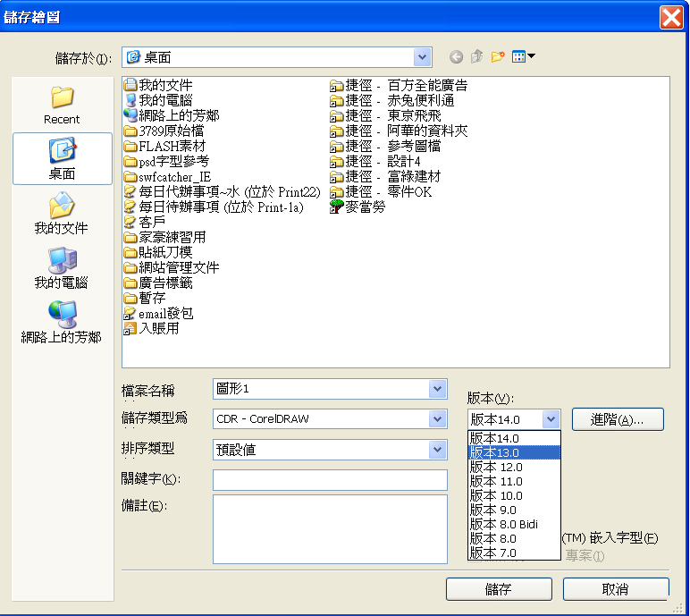The image size is (690, 616).
Task: Open 我的文件 in the left sidebar
Action: click(x=61, y=213)
